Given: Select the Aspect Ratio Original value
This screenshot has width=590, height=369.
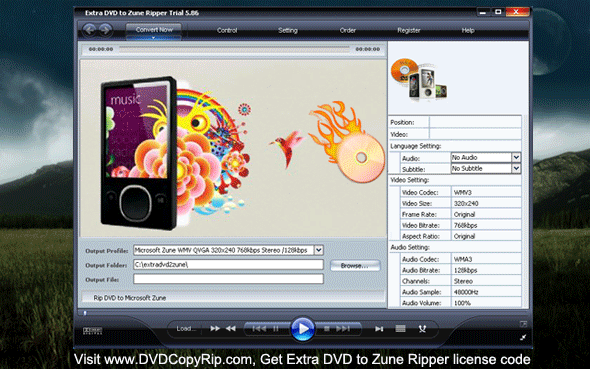Looking at the screenshot, I should pyautogui.click(x=486, y=236).
